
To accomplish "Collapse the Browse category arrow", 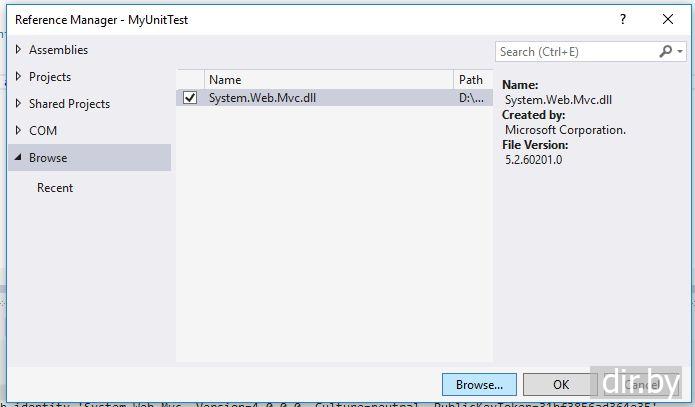I will click(18, 157).
